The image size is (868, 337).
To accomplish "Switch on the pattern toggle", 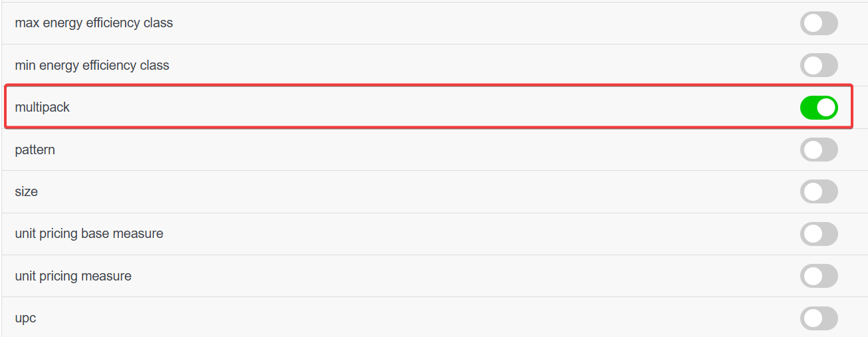I will click(x=819, y=150).
